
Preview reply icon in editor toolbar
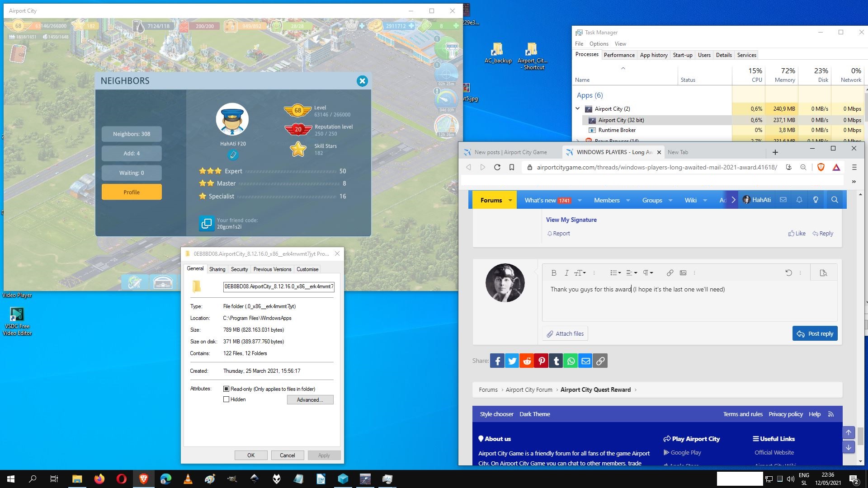823,273
